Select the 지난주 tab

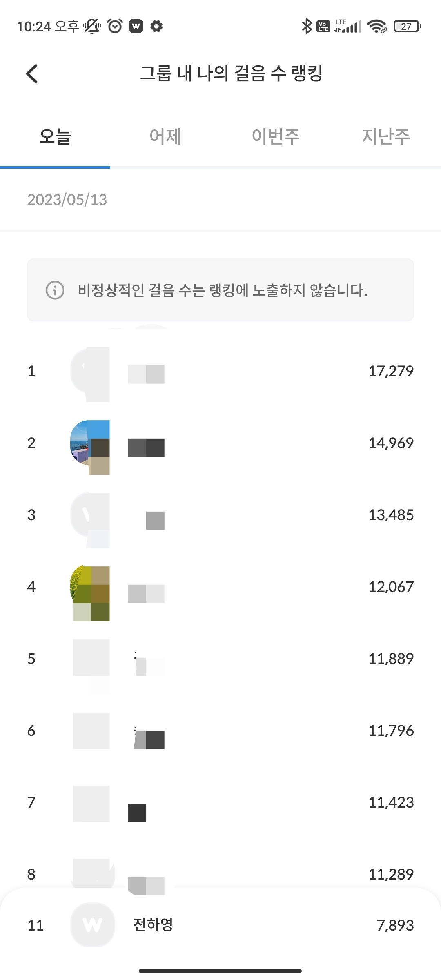(386, 136)
